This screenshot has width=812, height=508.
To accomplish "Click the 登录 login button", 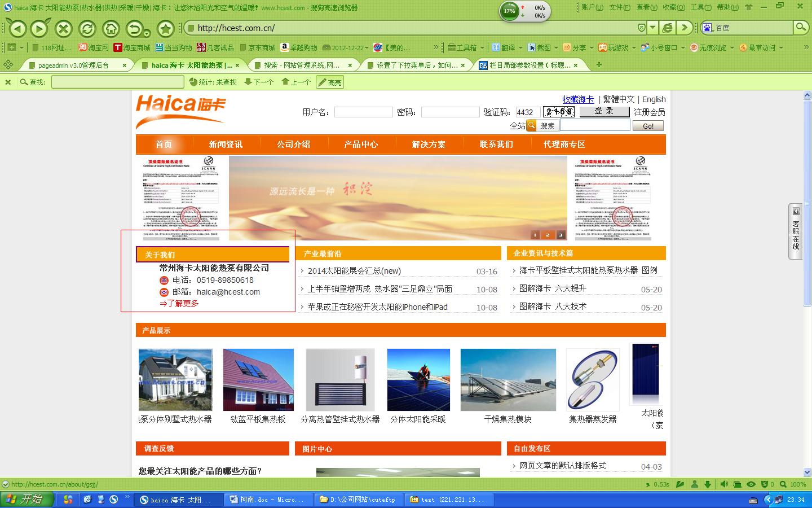I will pos(604,112).
